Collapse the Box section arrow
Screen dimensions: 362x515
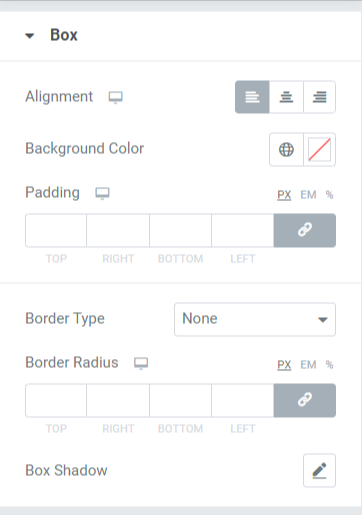pyautogui.click(x=30, y=36)
